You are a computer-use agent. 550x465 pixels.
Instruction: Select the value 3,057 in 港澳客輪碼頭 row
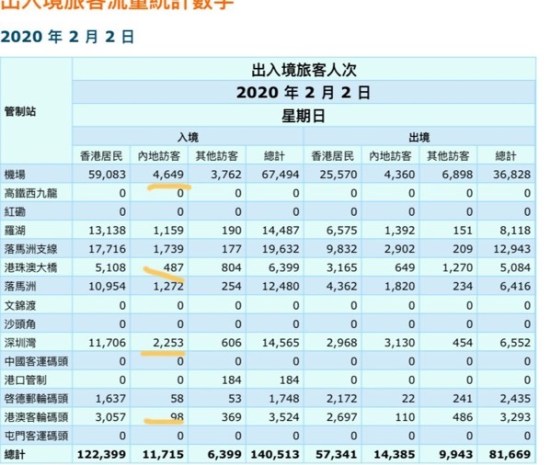click(110, 417)
